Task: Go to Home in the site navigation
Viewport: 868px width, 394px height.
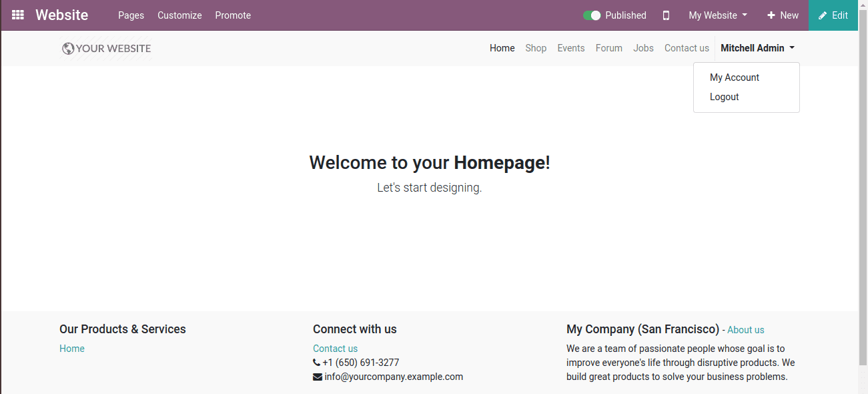Action: point(502,48)
